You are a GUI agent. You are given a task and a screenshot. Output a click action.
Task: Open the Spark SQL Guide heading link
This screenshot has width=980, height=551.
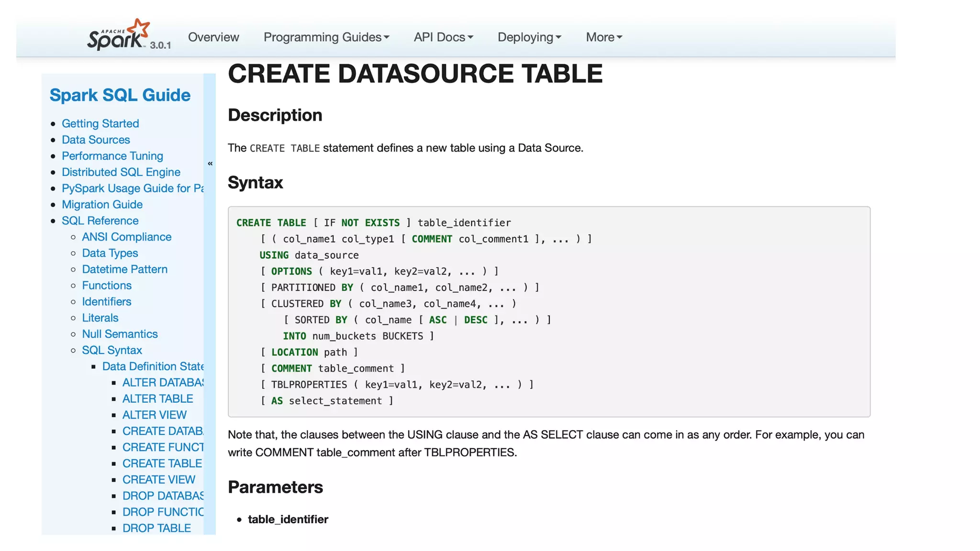point(120,95)
